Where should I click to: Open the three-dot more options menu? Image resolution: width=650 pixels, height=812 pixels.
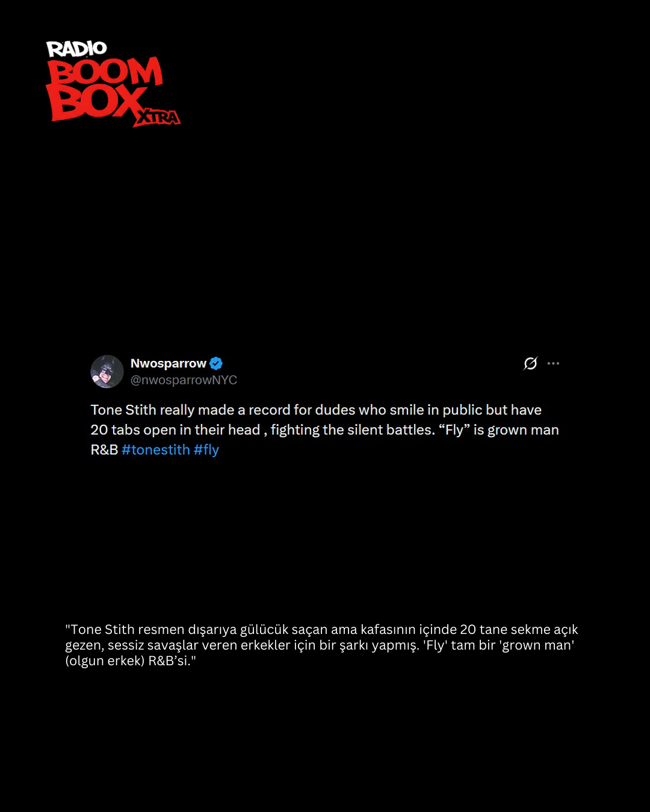tap(553, 363)
